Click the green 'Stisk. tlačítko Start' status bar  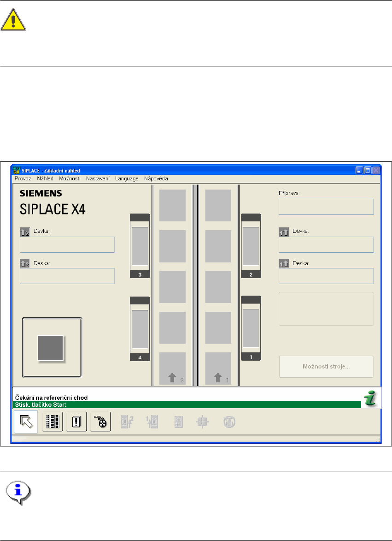(187, 405)
